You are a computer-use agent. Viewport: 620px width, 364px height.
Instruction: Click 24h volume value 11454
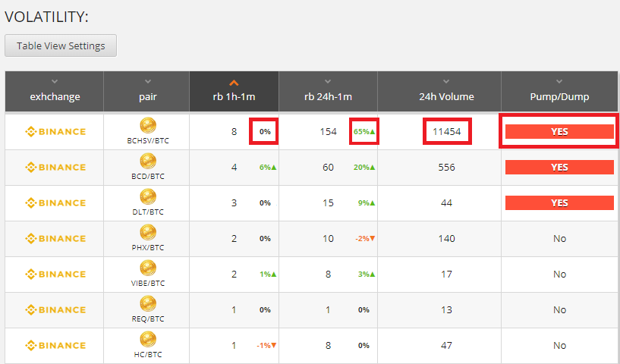coord(447,132)
